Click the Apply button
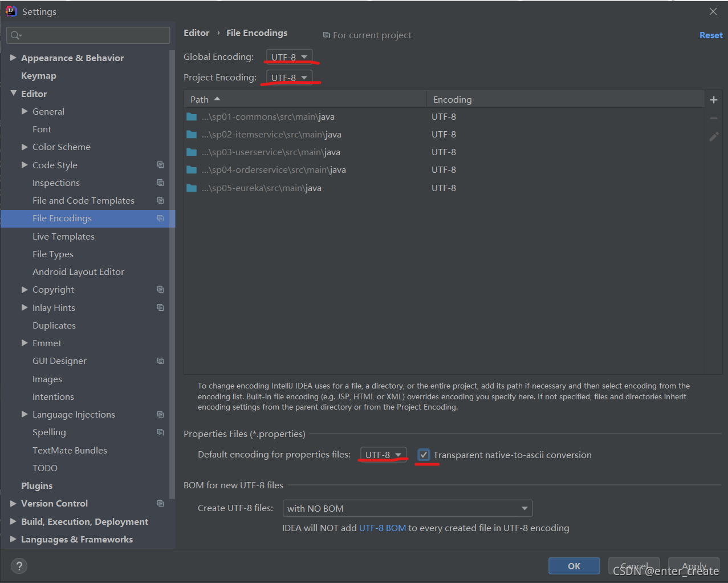The image size is (728, 583). pos(694,566)
